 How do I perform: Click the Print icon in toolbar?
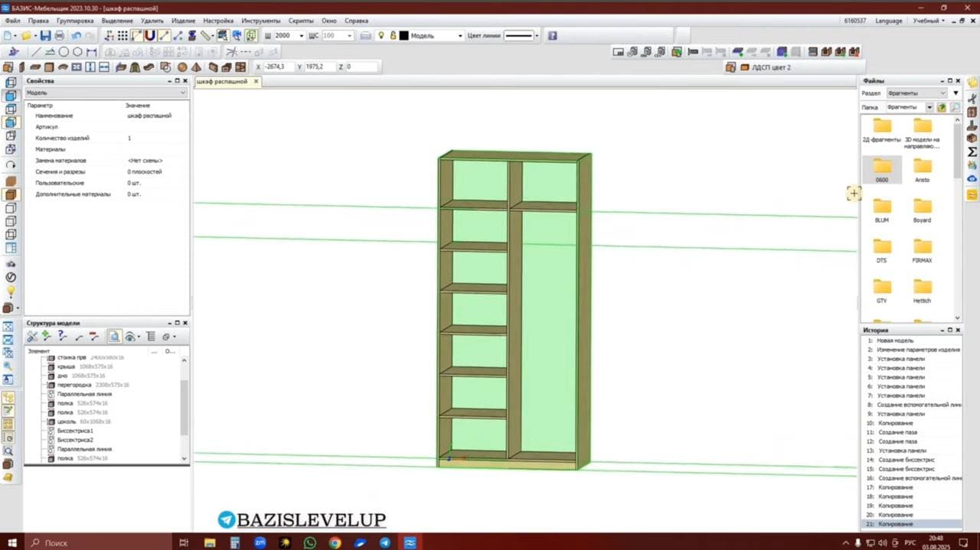(x=59, y=35)
